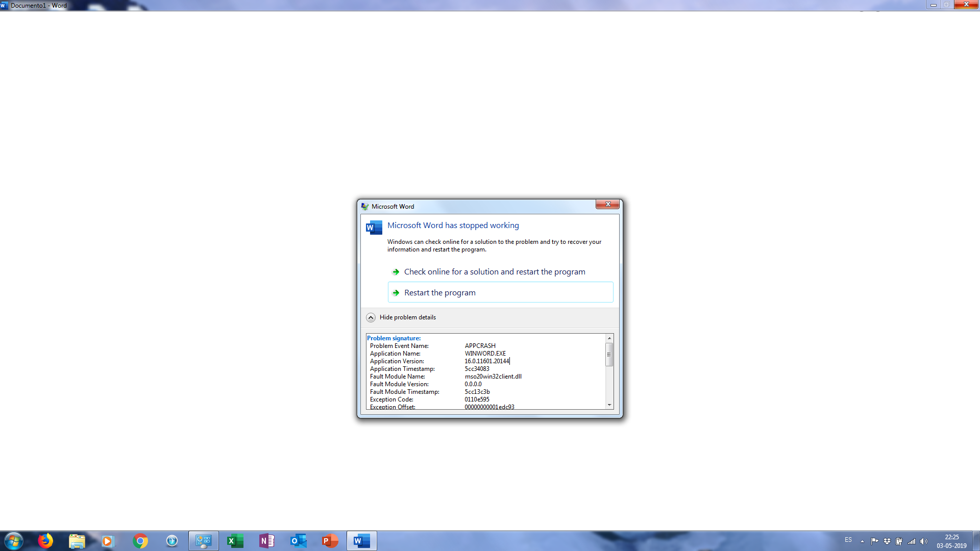Open Dropbox from the system tray
Viewport: 980px width, 551px height.
point(887,541)
